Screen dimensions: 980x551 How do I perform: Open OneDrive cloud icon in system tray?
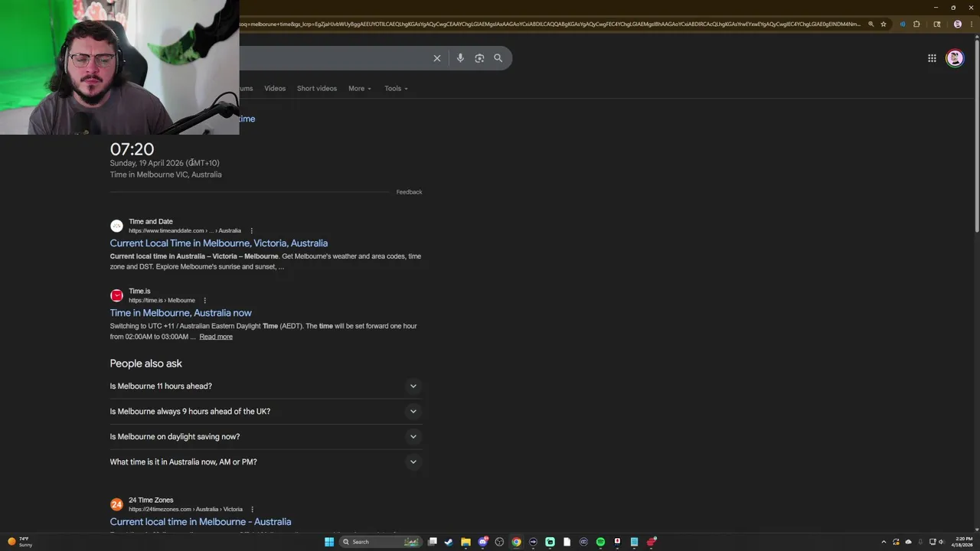point(908,542)
